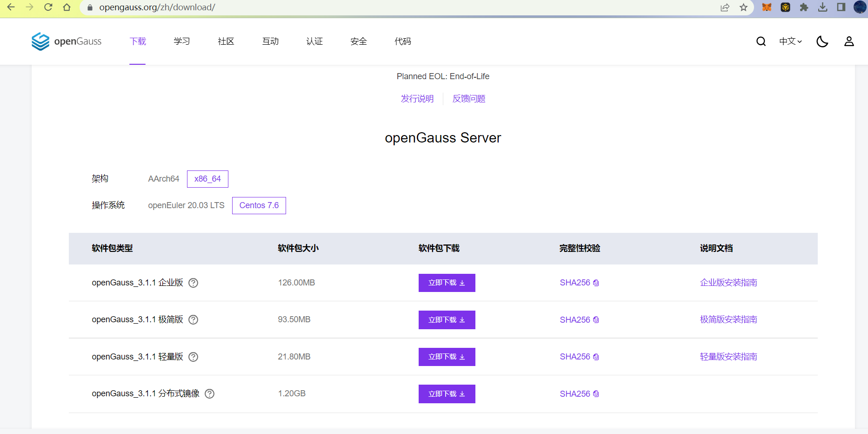
Task: Open the 学习 navigation menu
Action: click(x=182, y=41)
